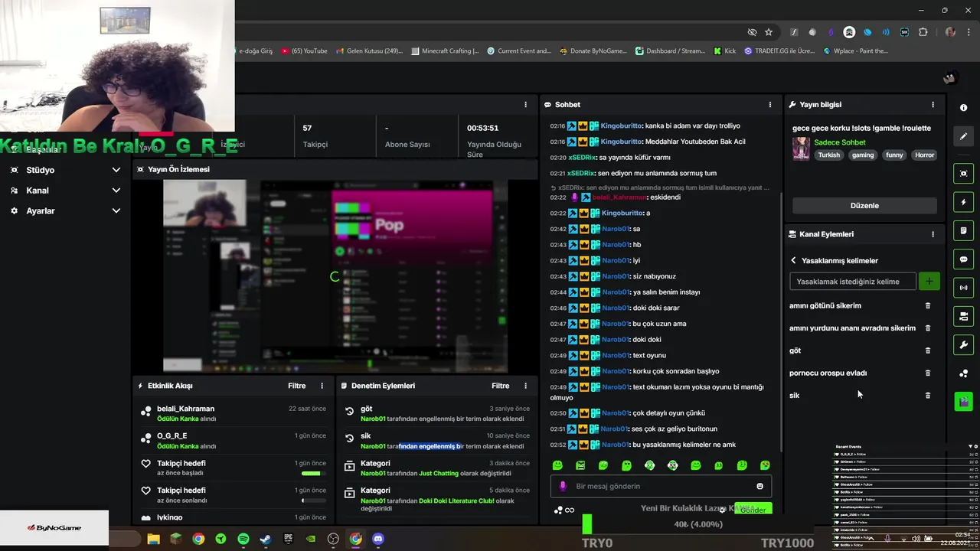The image size is (980, 551).
Task: Click the lightning bolt icon in the right sidebar
Action: pos(964,202)
